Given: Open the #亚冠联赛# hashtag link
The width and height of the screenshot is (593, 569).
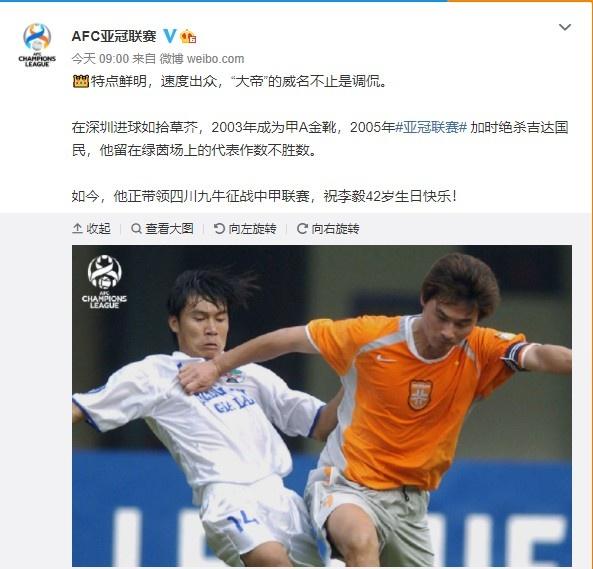Looking at the screenshot, I should click(x=431, y=127).
